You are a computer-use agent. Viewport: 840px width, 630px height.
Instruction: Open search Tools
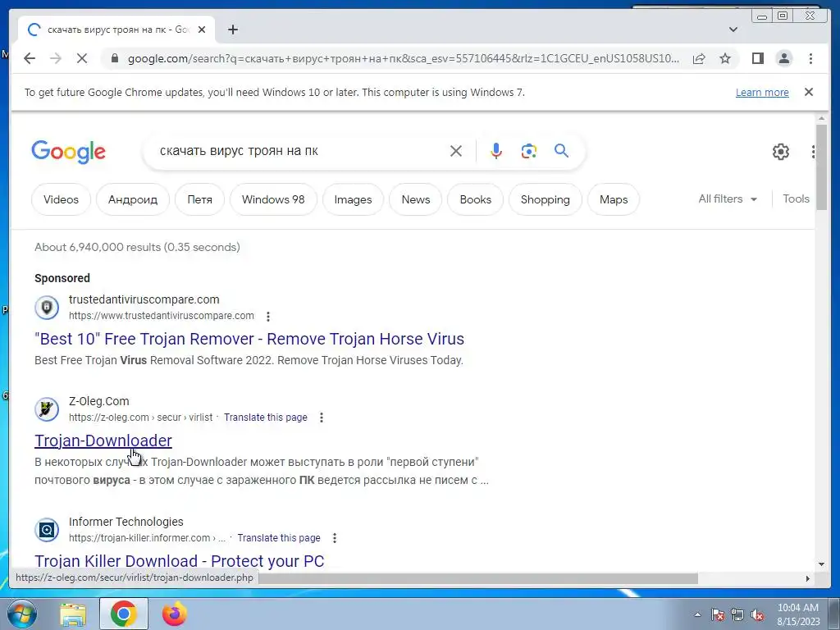796,199
